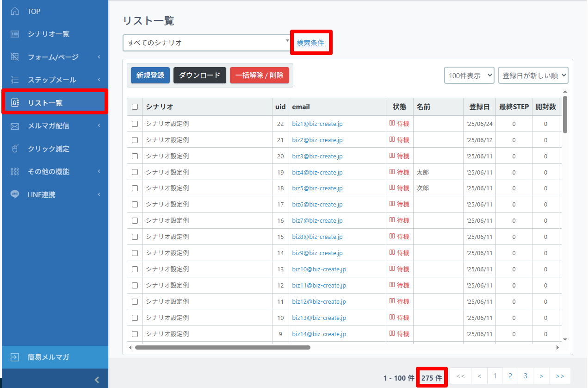Click the 一括解除 / 削除 button
The image size is (588, 388).
[x=260, y=75]
